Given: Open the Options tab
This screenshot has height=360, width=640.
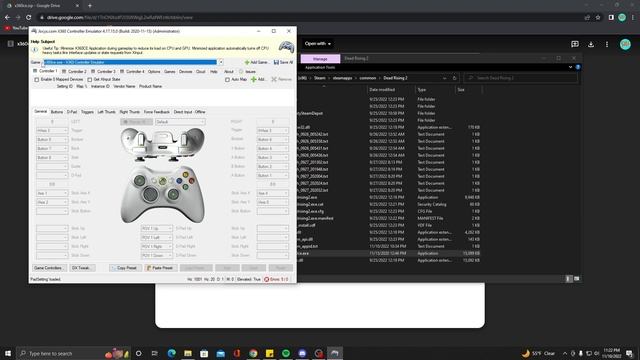Looking at the screenshot, I should (154, 71).
